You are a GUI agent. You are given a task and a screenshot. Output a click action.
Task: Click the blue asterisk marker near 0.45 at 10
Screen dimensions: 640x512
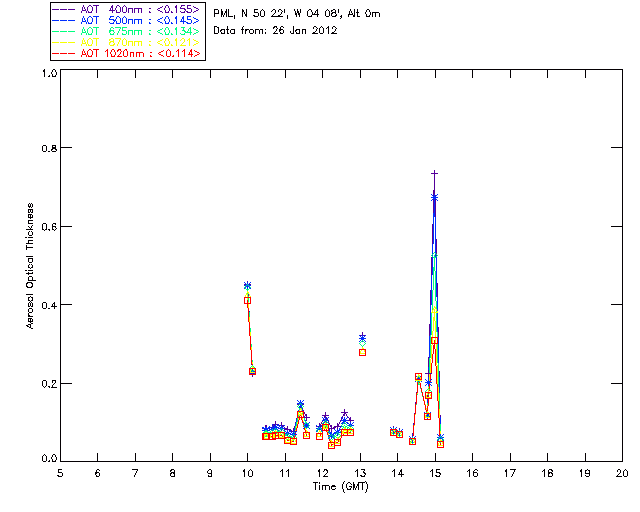pyautogui.click(x=247, y=285)
